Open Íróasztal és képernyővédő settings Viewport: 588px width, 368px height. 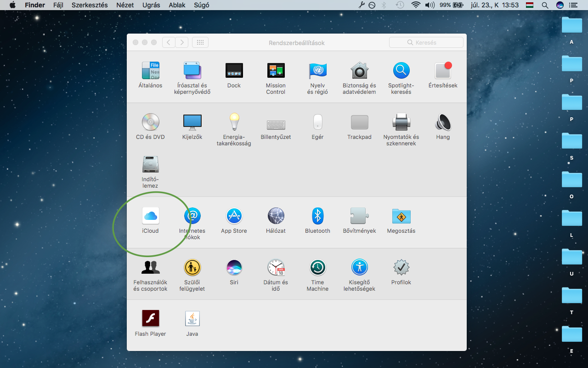click(192, 78)
